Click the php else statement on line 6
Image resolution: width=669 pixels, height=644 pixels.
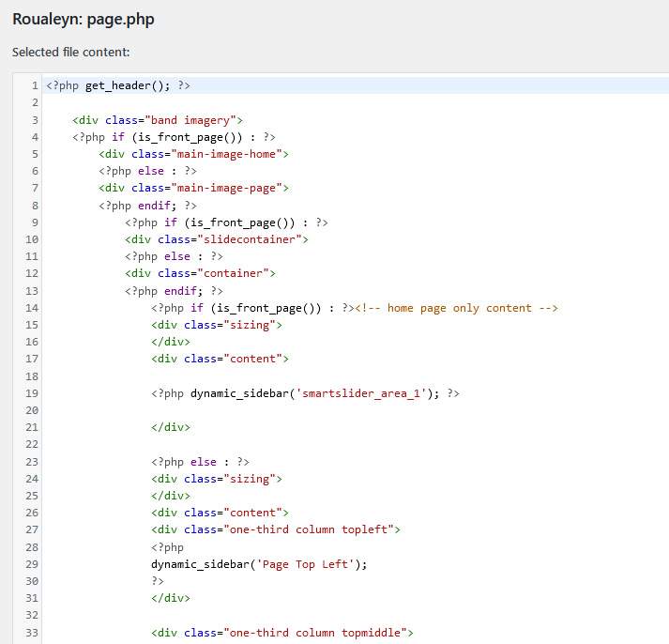(x=147, y=171)
